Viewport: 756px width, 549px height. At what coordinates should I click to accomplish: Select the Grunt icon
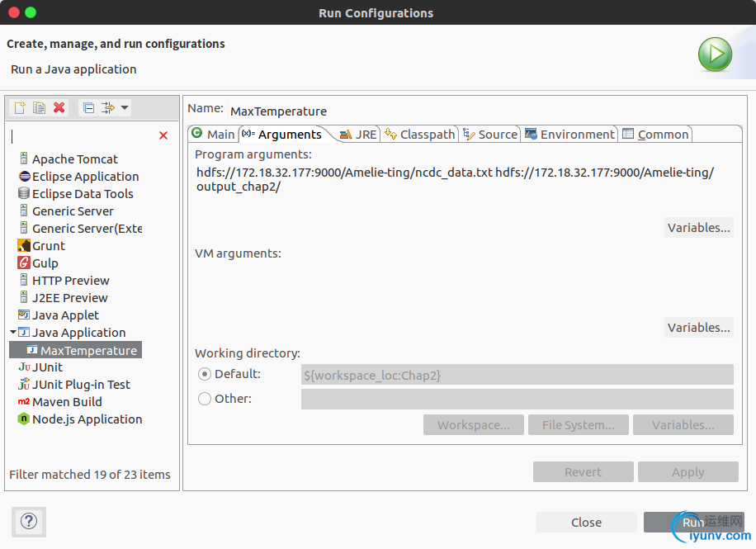[x=24, y=245]
